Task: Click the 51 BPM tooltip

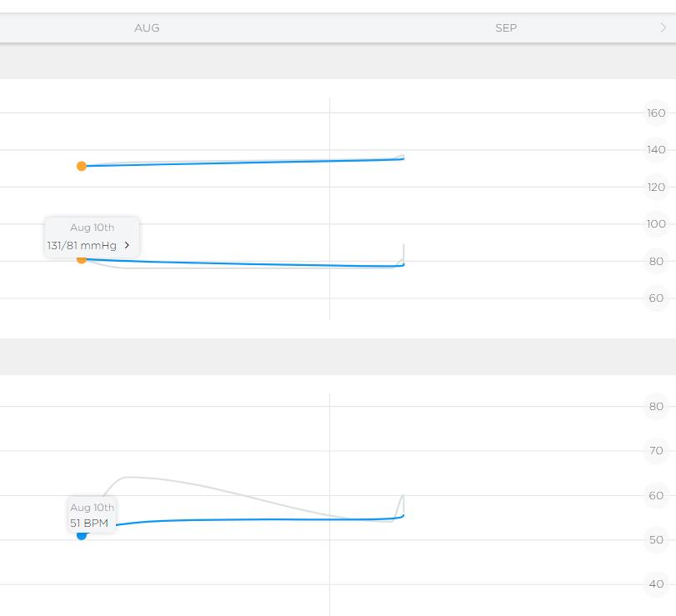Action: (92, 515)
